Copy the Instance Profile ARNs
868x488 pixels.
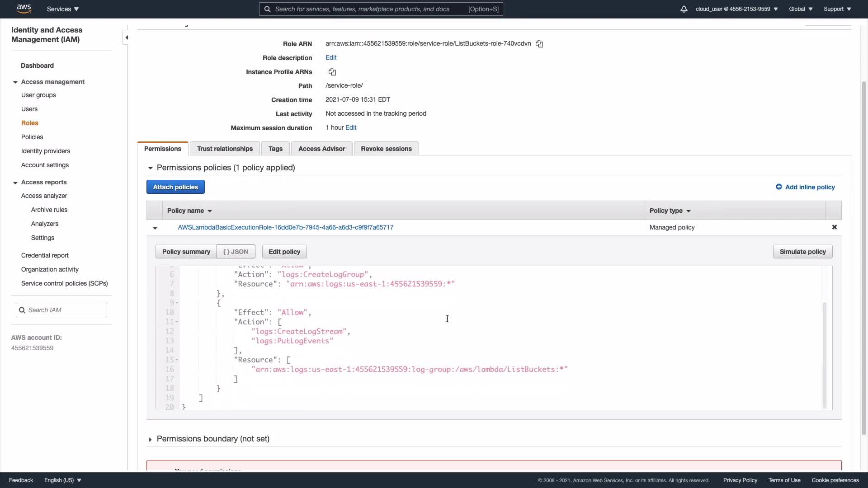click(x=332, y=72)
